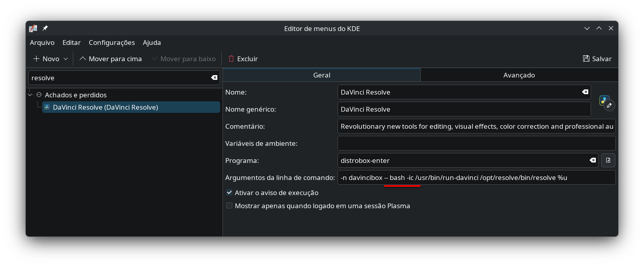Enable 'Mostrar apenas quando logado' Plasma checkbox
Viewport: 644px width, 267px height.
pos(229,206)
